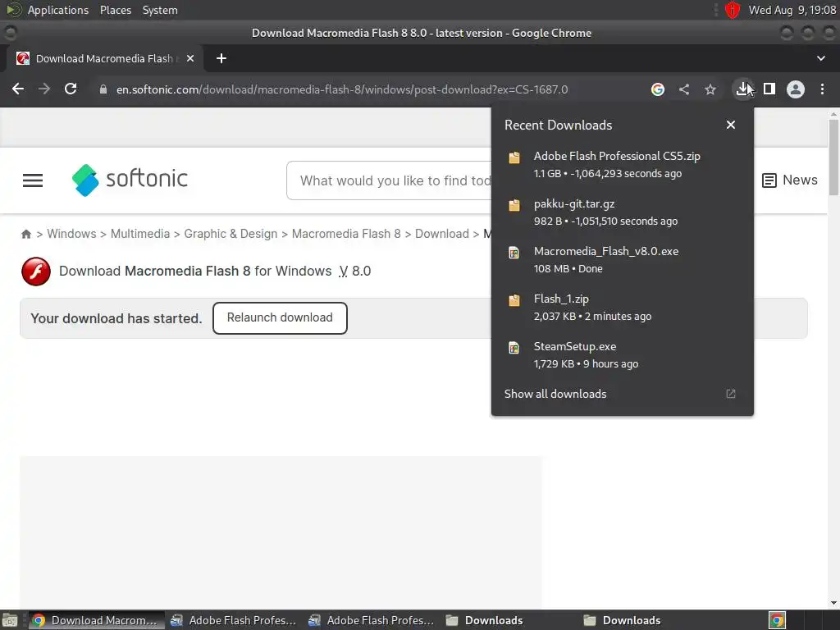Image resolution: width=840 pixels, height=630 pixels.
Task: Open downloads page external icon
Action: click(x=731, y=394)
